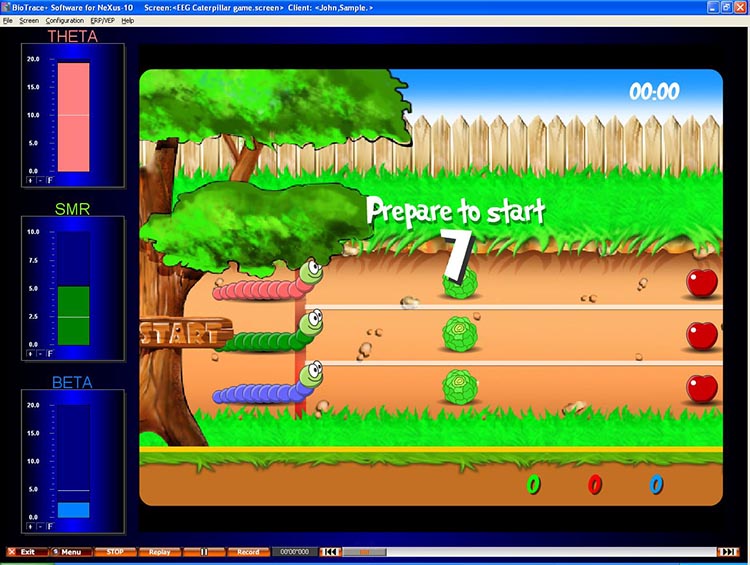Pause the session with pause button
The height and width of the screenshot is (565, 750).
(204, 552)
